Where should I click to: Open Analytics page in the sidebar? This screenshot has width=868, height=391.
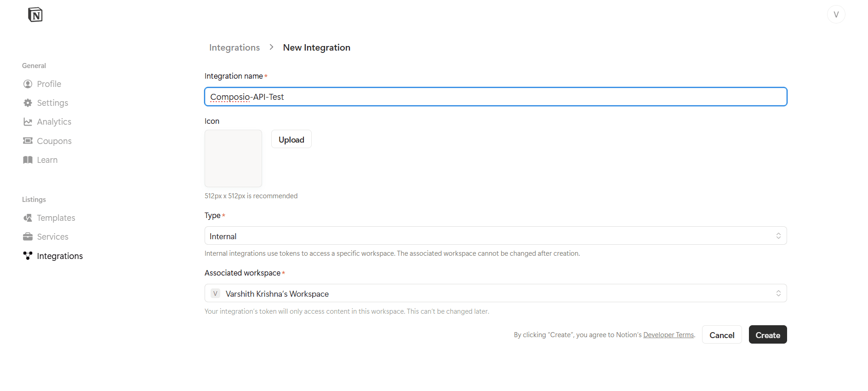[54, 121]
